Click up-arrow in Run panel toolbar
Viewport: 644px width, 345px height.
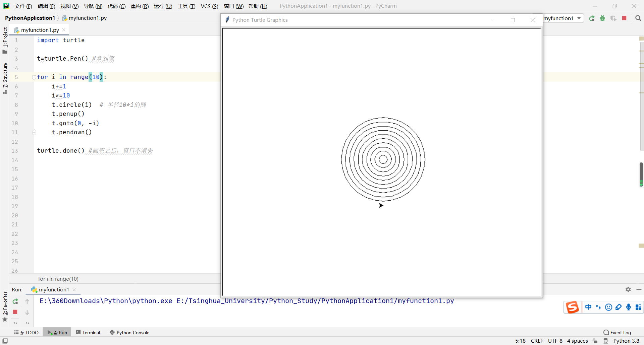tap(27, 301)
